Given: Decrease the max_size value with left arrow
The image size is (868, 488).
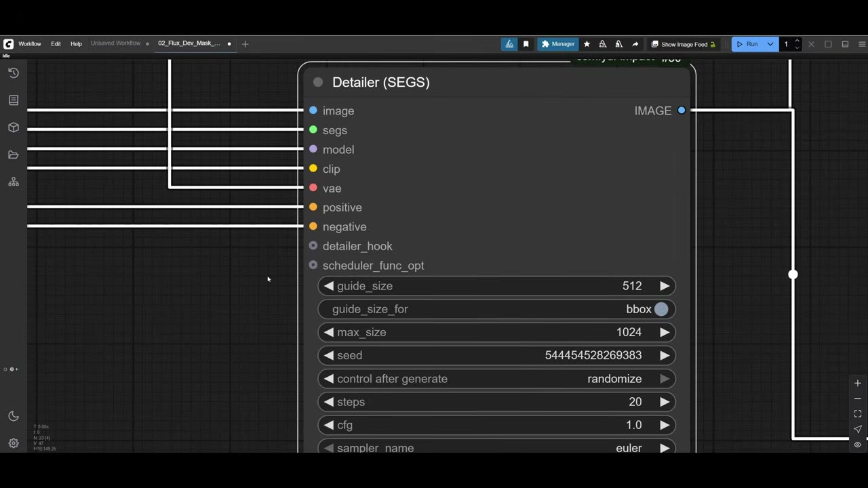Looking at the screenshot, I should (329, 332).
